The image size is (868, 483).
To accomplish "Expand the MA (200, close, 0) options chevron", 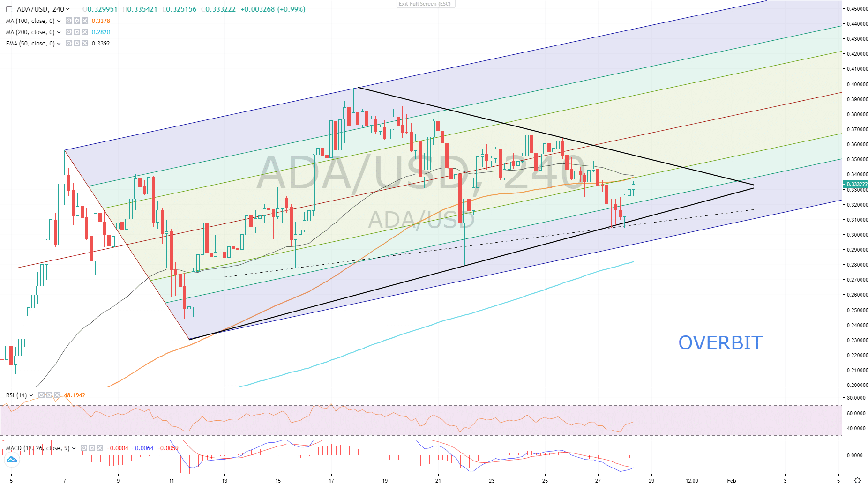I will pyautogui.click(x=59, y=32).
